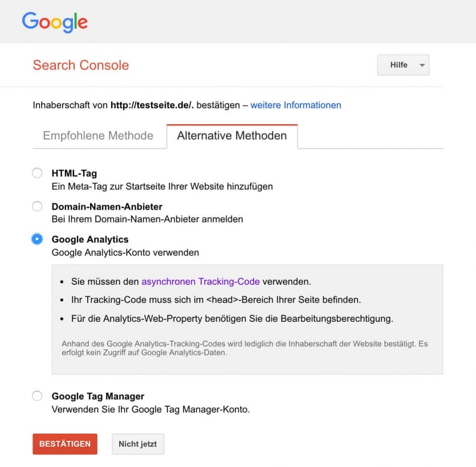Image resolution: width=476 pixels, height=467 pixels.
Task: Open the Hilfe dropdown menu
Action: coord(403,65)
